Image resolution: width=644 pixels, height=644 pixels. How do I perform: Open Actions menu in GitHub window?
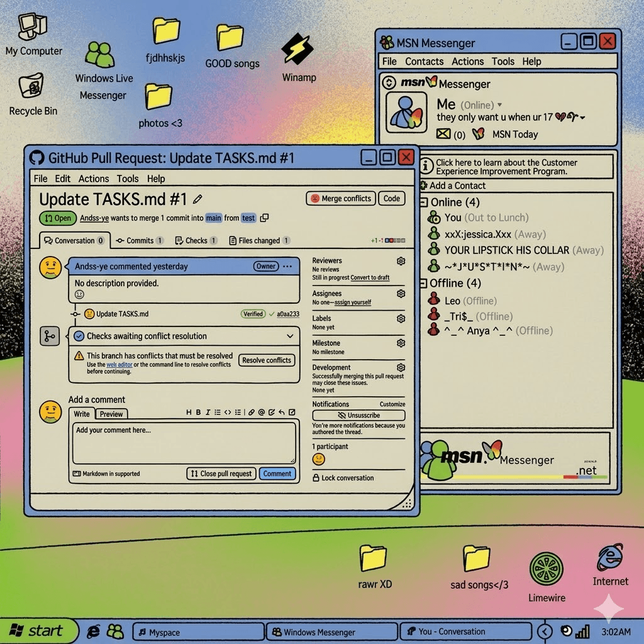(x=94, y=179)
